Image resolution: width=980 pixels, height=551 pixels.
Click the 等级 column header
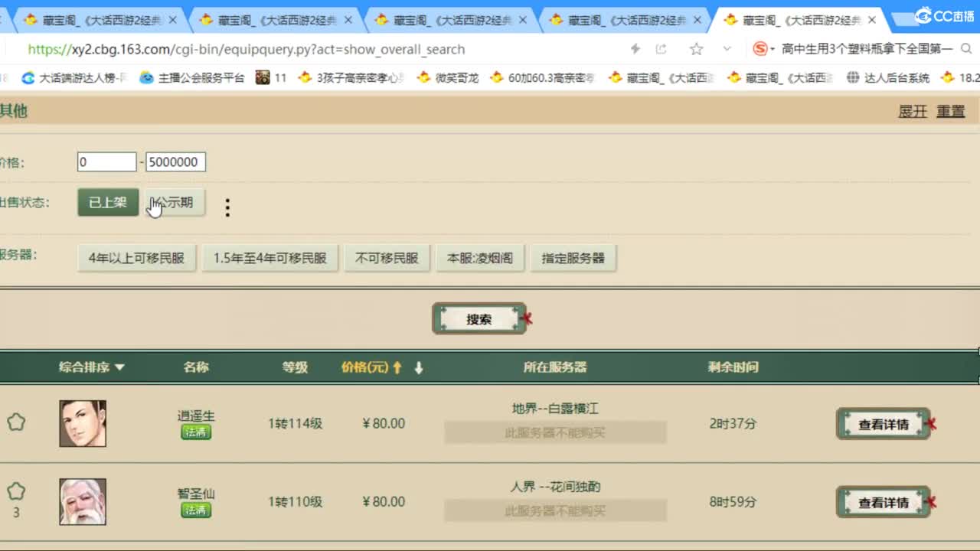(295, 367)
